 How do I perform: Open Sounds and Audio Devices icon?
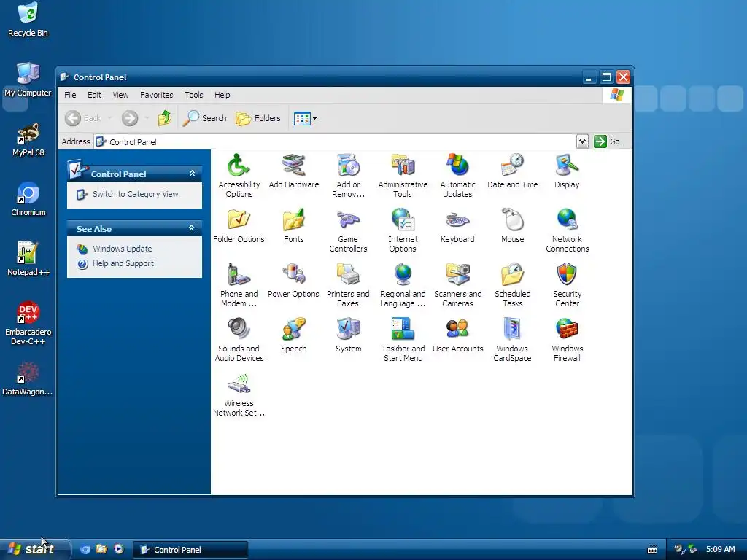[239, 330]
